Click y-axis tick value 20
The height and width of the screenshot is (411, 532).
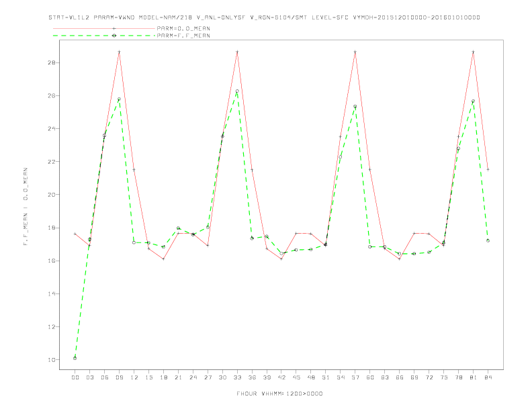click(x=52, y=195)
